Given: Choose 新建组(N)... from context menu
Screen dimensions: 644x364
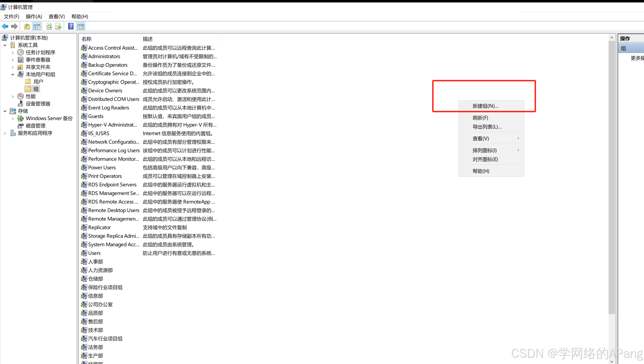Looking at the screenshot, I should point(485,106).
